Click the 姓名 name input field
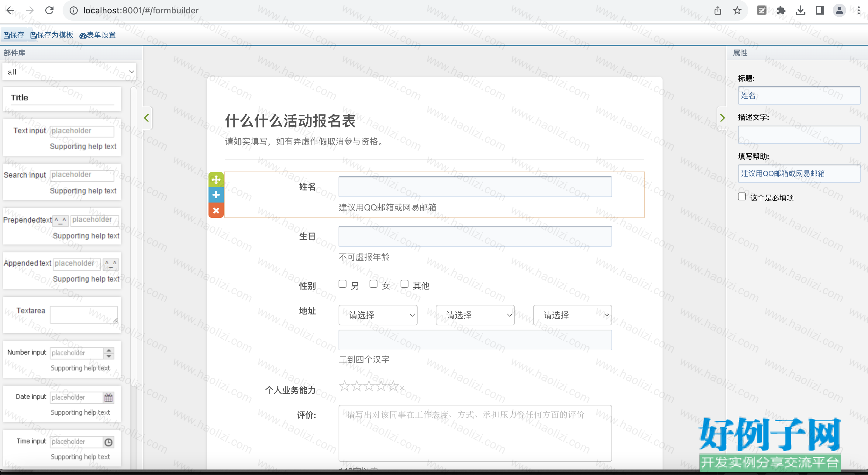Image resolution: width=868 pixels, height=475 pixels. [x=475, y=187]
